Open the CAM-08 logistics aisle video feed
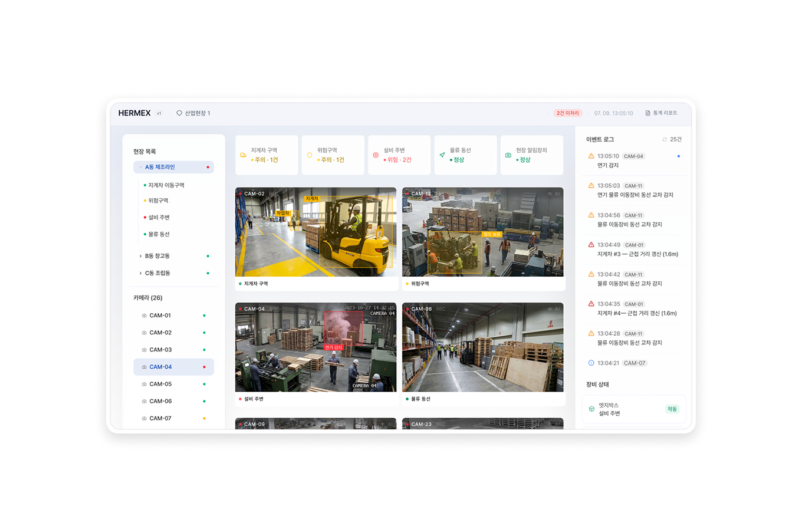Image resolution: width=802 pixels, height=532 pixels. [483, 347]
